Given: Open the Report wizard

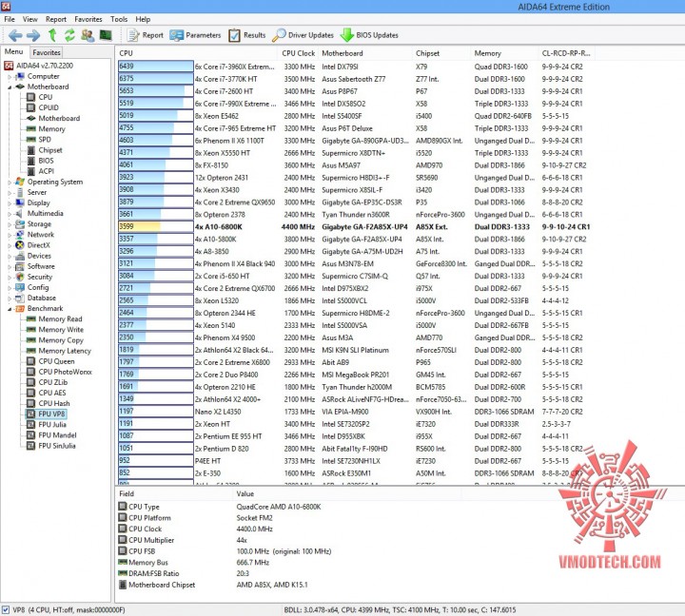Looking at the screenshot, I should click(145, 35).
